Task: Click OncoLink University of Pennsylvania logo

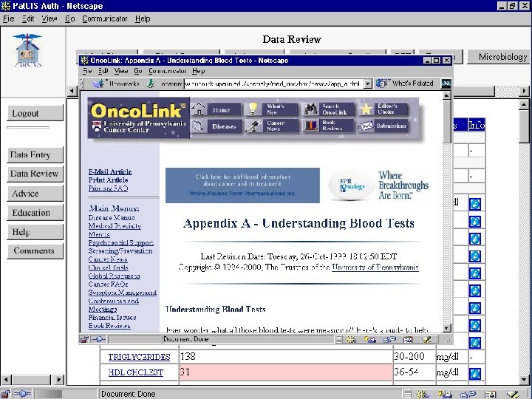Action: click(138, 117)
